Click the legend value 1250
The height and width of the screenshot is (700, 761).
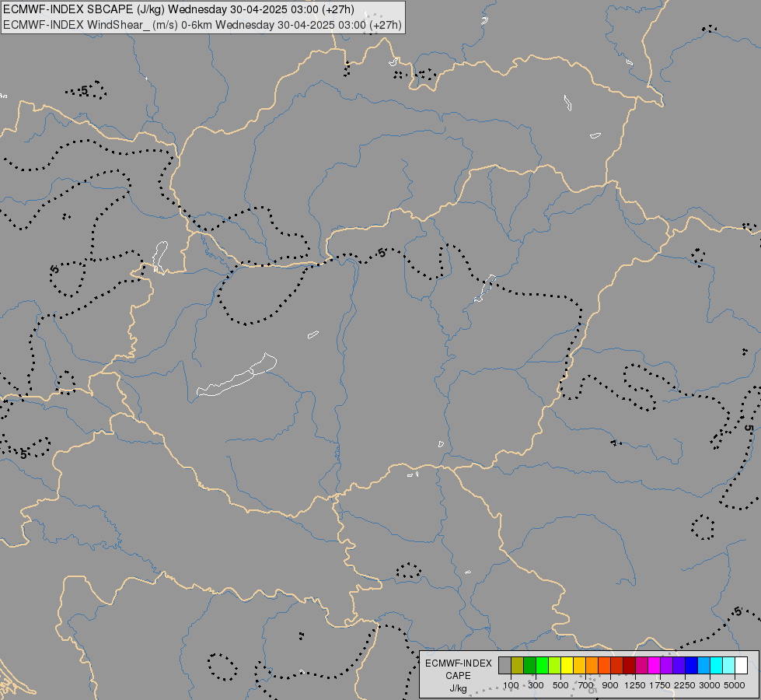[x=635, y=685]
